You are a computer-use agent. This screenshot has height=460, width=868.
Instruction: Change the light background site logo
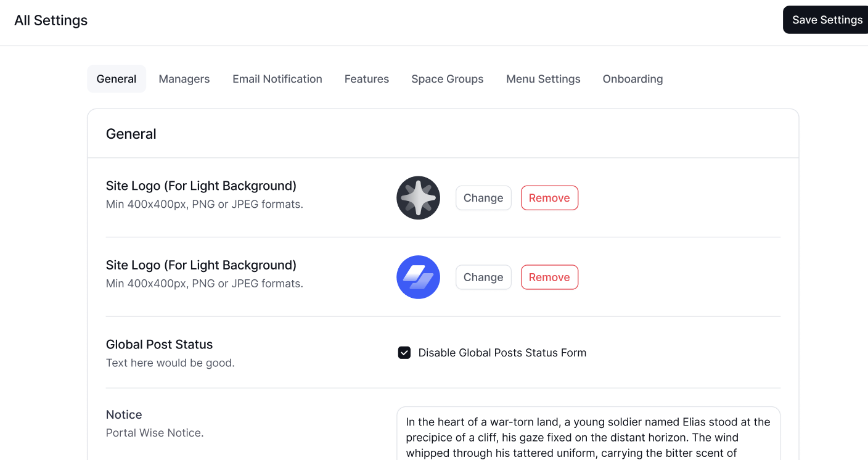[x=483, y=197]
